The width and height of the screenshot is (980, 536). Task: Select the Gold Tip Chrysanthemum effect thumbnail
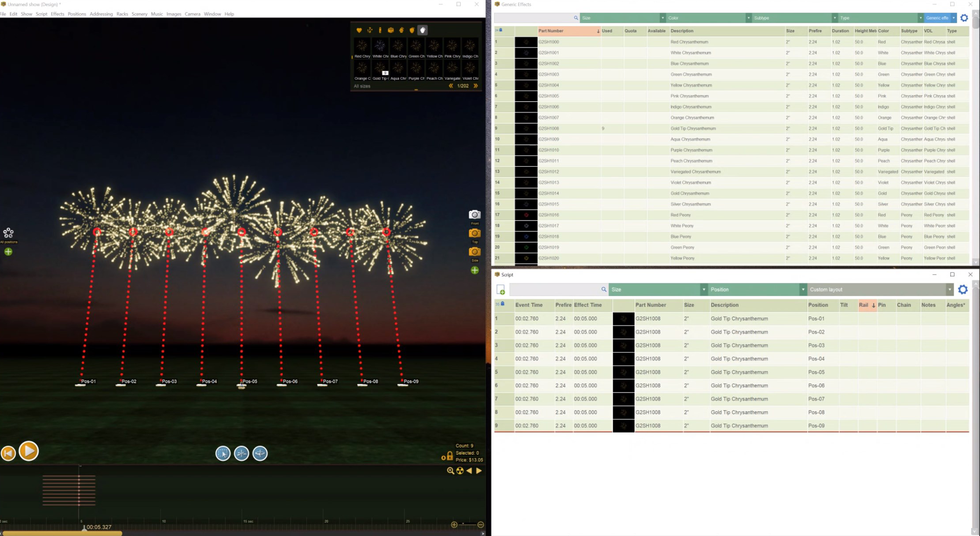pyautogui.click(x=380, y=68)
